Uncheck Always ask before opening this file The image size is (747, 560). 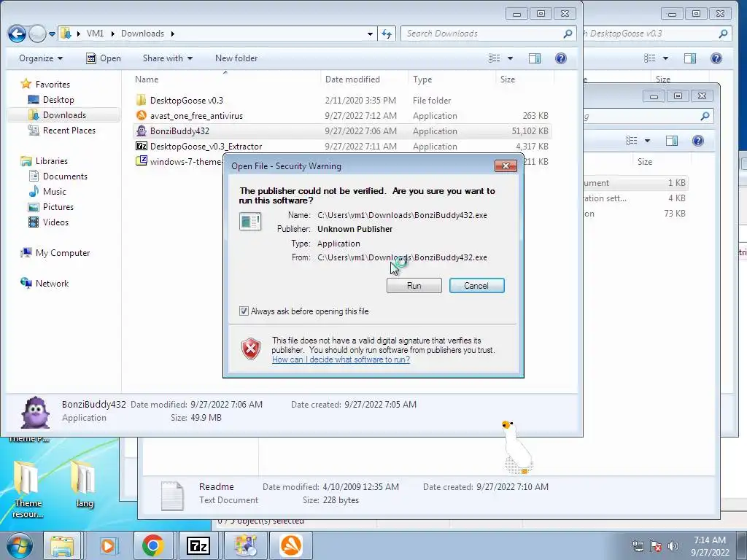[244, 311]
